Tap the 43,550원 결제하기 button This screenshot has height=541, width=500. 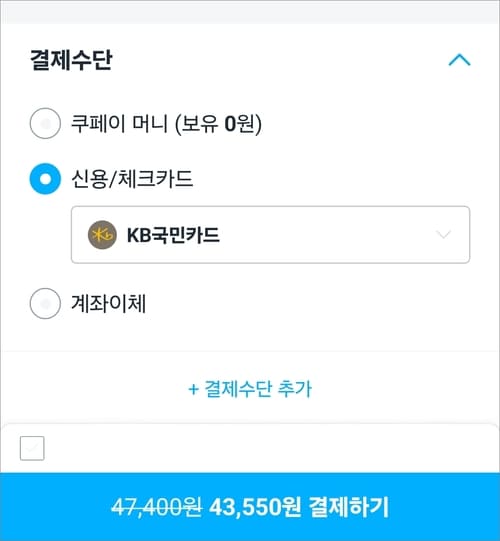pos(250,507)
